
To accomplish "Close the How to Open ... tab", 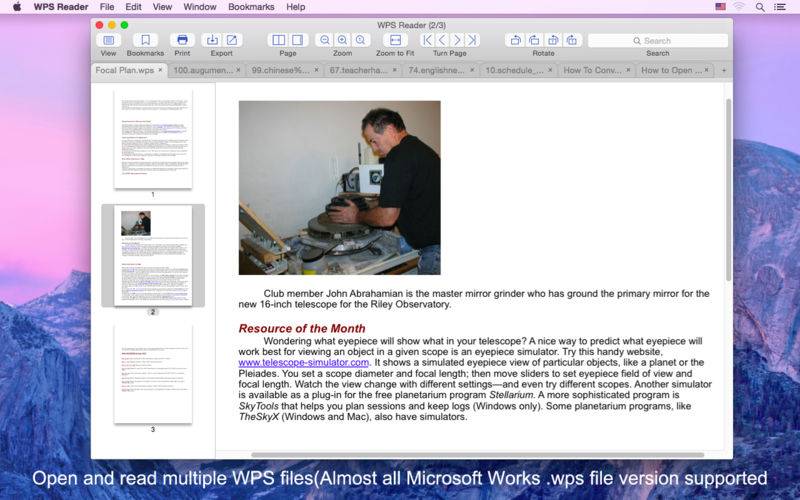I will 706,70.
